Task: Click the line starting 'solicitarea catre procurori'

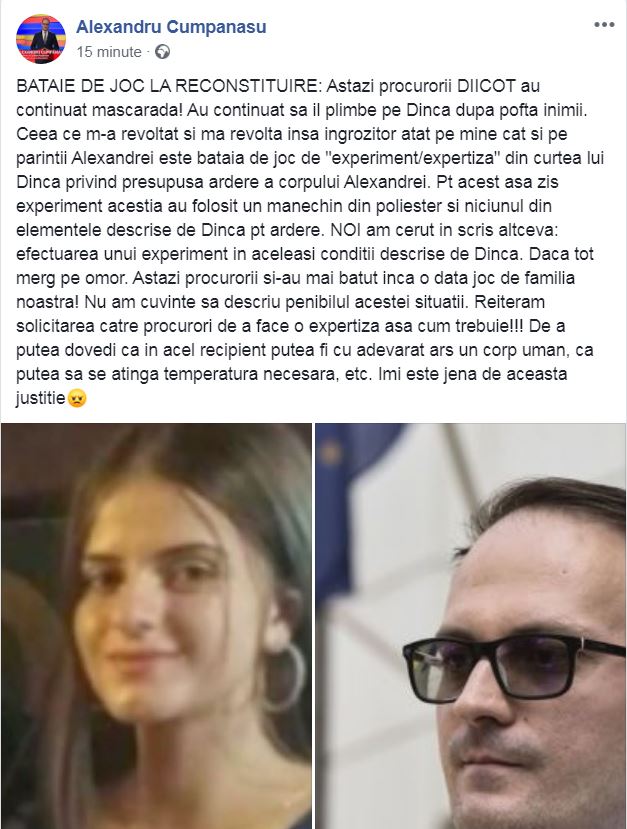Action: [291, 326]
